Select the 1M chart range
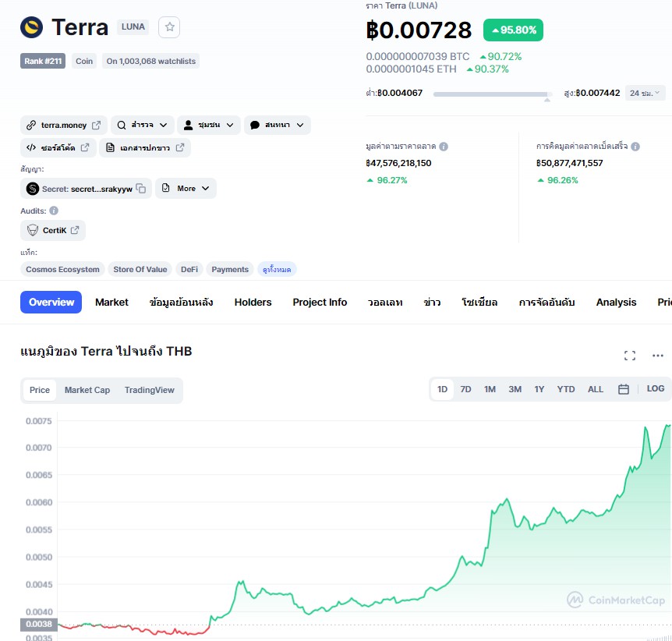The width and height of the screenshot is (672, 641). (x=490, y=389)
